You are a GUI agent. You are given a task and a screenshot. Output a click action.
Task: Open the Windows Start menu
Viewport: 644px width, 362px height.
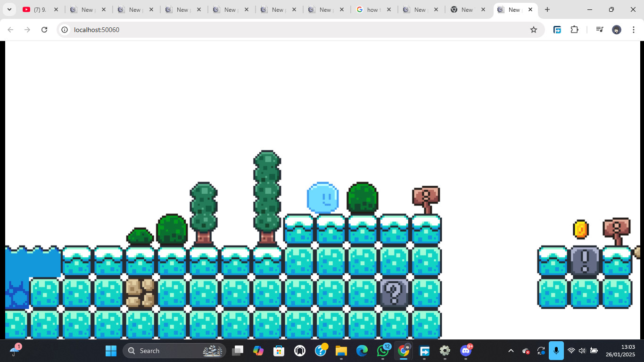coord(111,351)
